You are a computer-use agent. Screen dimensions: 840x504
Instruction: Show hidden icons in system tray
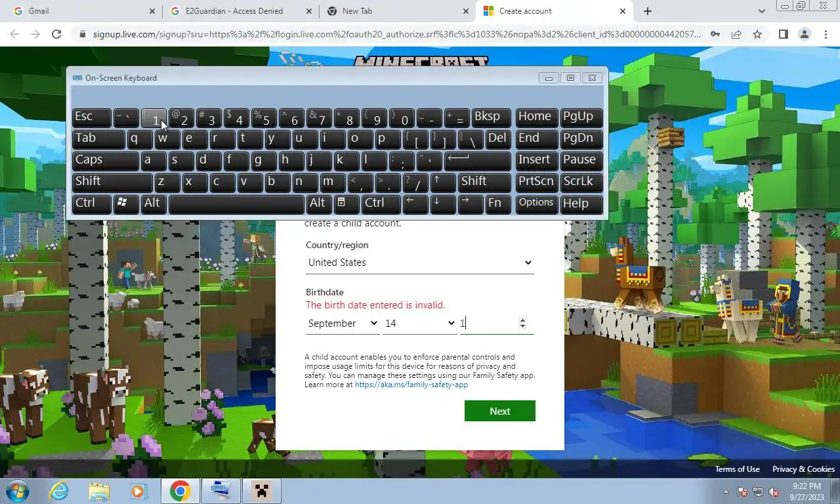(x=726, y=492)
